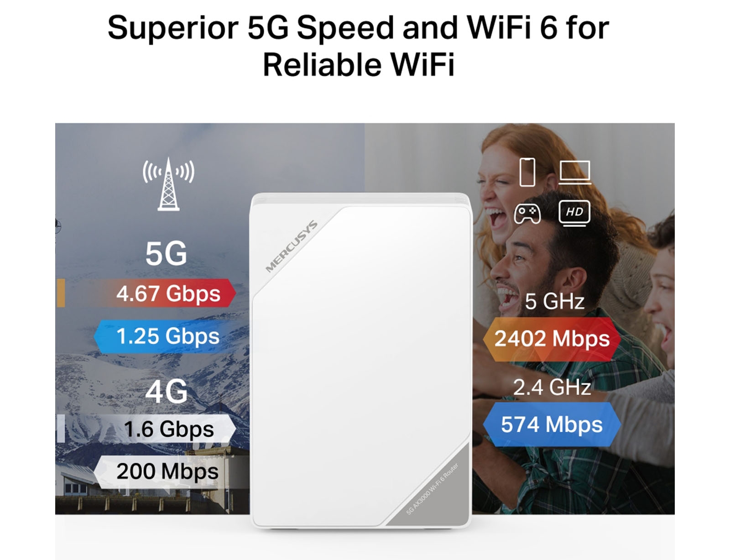Select the 574 Mbps blue badge
The height and width of the screenshot is (560, 730).
552,424
